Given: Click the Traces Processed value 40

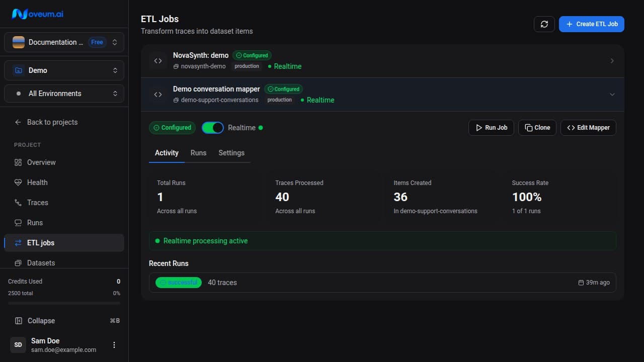Looking at the screenshot, I should pos(282,197).
